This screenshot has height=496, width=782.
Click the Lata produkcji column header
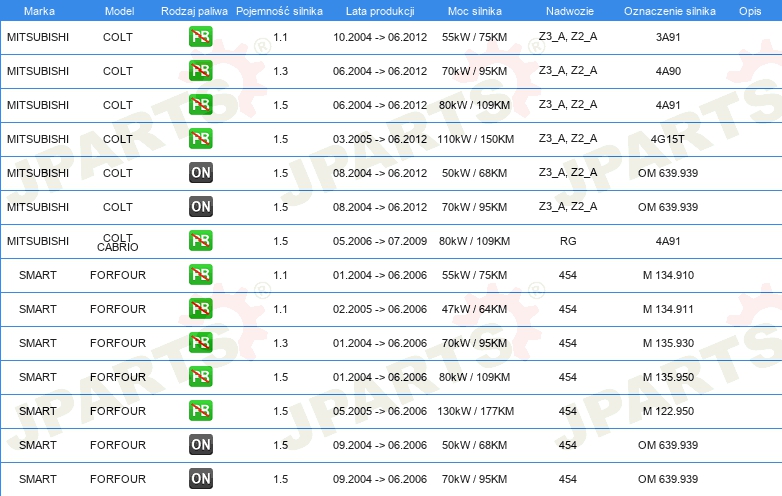pos(380,11)
